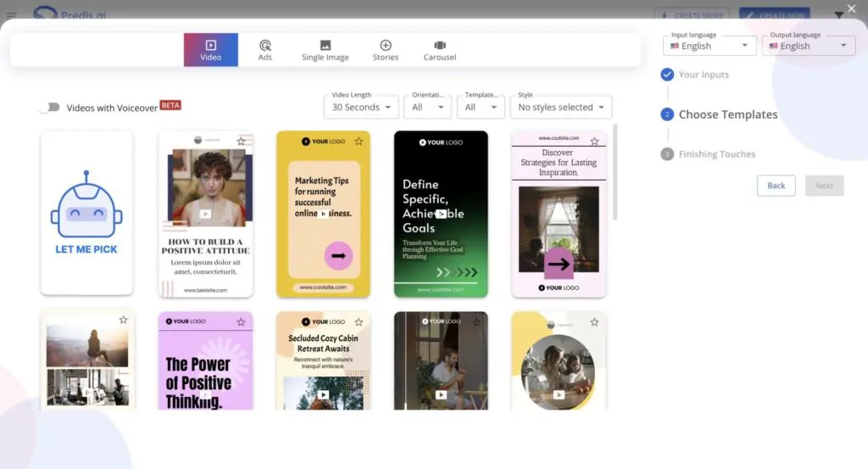The width and height of the screenshot is (868, 469).
Task: Click the template list scrollbar
Action: click(615, 173)
